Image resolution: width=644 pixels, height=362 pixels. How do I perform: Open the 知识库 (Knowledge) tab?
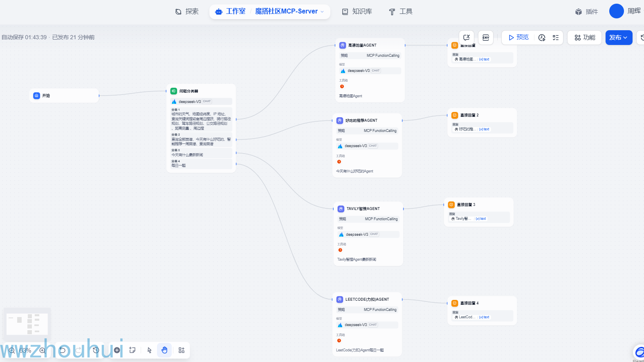[x=357, y=11]
